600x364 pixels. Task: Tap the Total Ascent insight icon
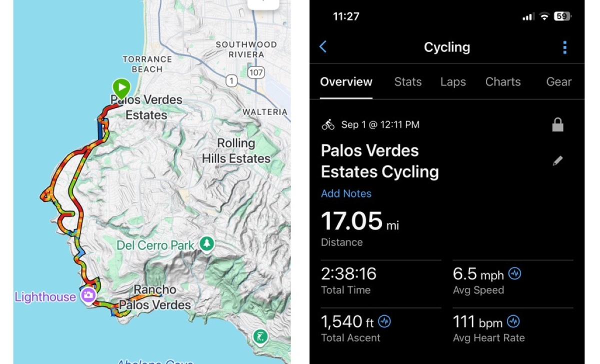point(384,321)
